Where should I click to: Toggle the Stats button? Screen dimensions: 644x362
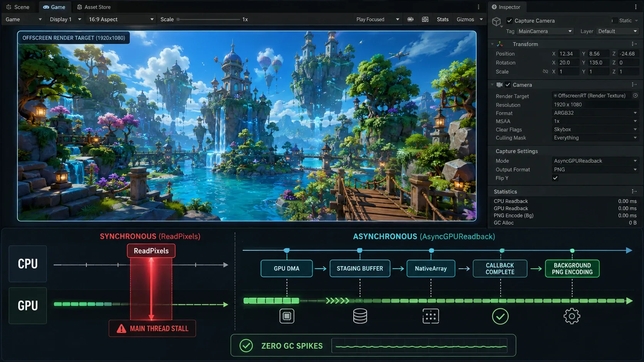pos(443,19)
